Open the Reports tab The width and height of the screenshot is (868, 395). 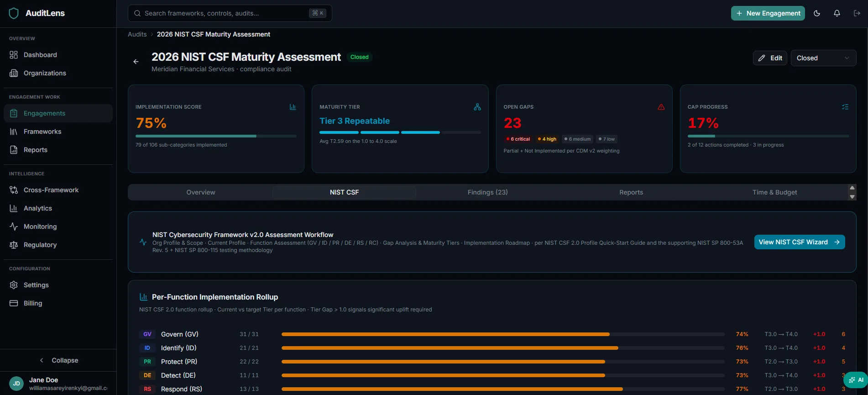click(631, 192)
